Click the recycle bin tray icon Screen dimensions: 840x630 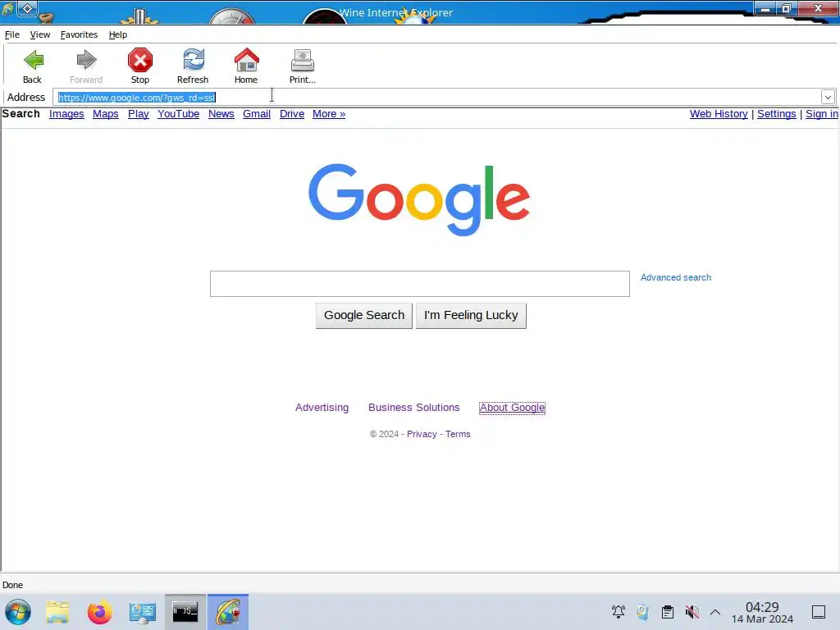tap(643, 612)
